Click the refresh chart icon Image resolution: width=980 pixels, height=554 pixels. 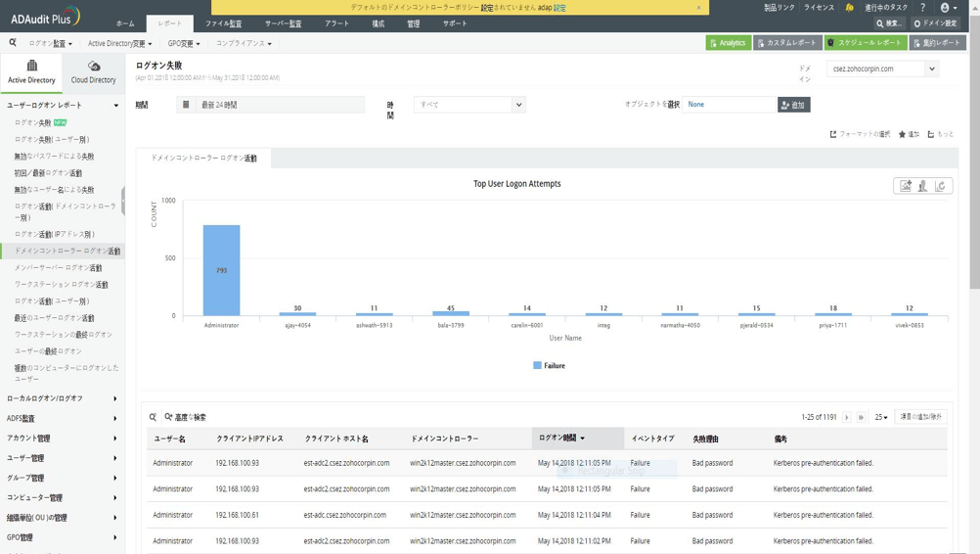(940, 186)
